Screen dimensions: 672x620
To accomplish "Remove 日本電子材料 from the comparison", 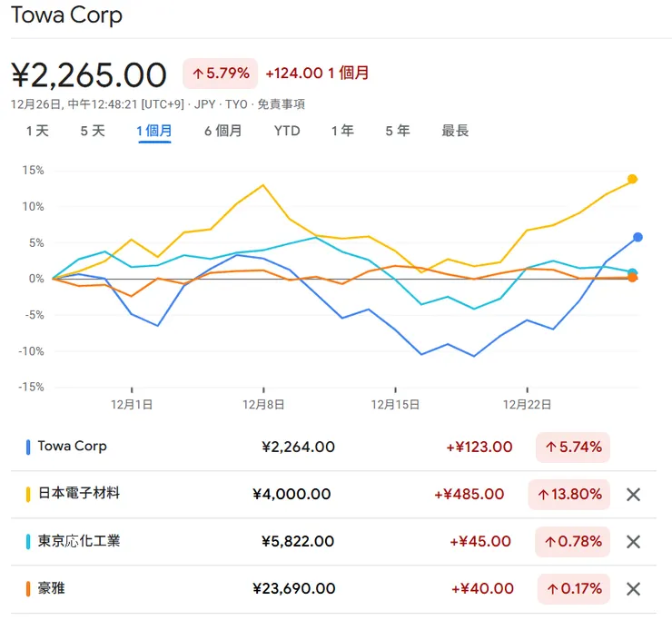I will (x=633, y=495).
